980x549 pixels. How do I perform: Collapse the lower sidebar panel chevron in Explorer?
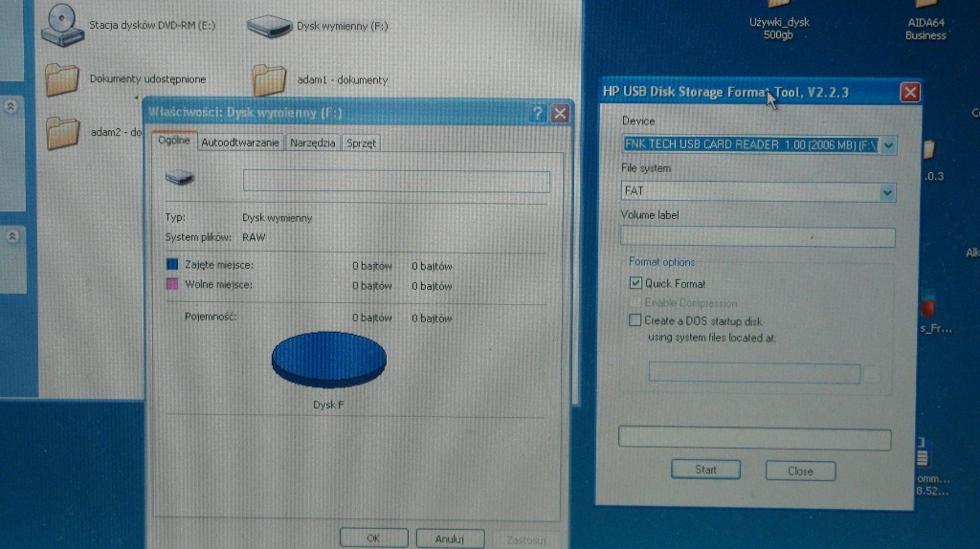pyautogui.click(x=11, y=236)
